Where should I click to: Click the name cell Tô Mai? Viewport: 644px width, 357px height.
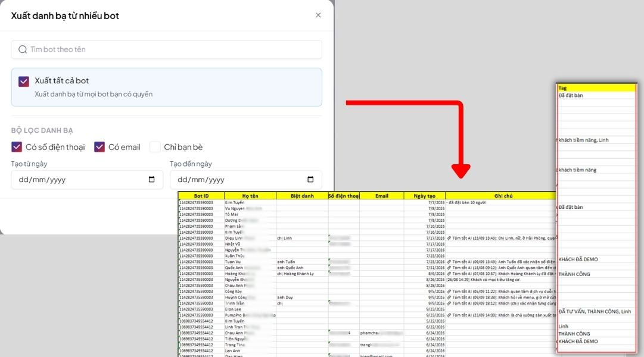tap(250, 214)
